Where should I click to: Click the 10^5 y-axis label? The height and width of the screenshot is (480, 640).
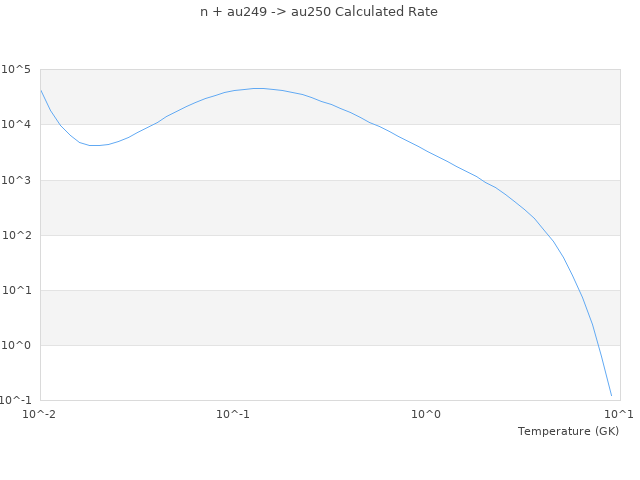click(x=17, y=70)
